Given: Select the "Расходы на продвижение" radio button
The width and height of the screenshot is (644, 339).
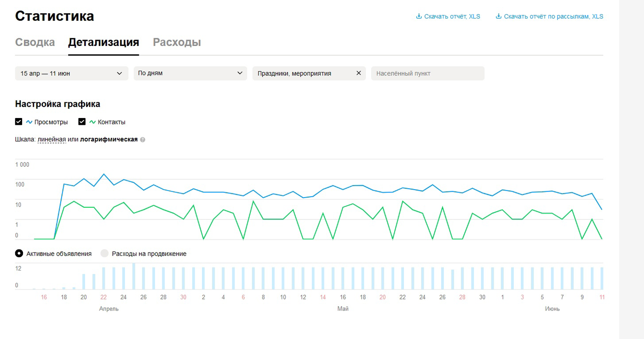Looking at the screenshot, I should tap(104, 253).
